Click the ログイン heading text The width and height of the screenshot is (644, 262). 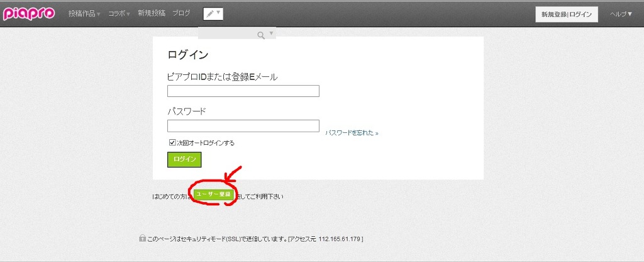[x=187, y=55]
